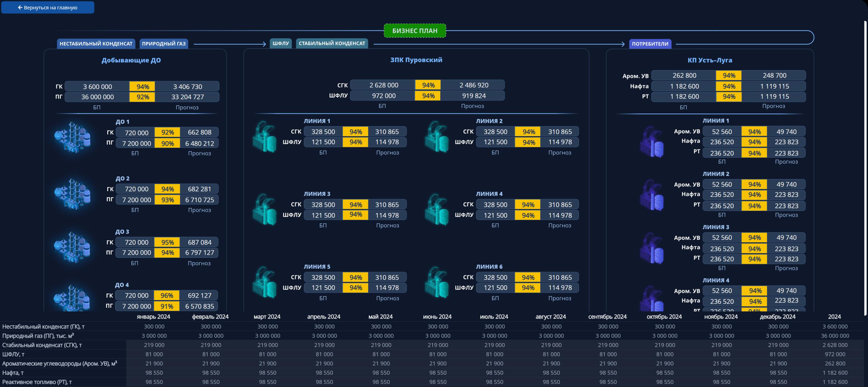Select the НЕСТАБИЛЬНЫЙ КОНДЕНСАТ tab
The height and width of the screenshot is (387, 868).
pos(96,44)
